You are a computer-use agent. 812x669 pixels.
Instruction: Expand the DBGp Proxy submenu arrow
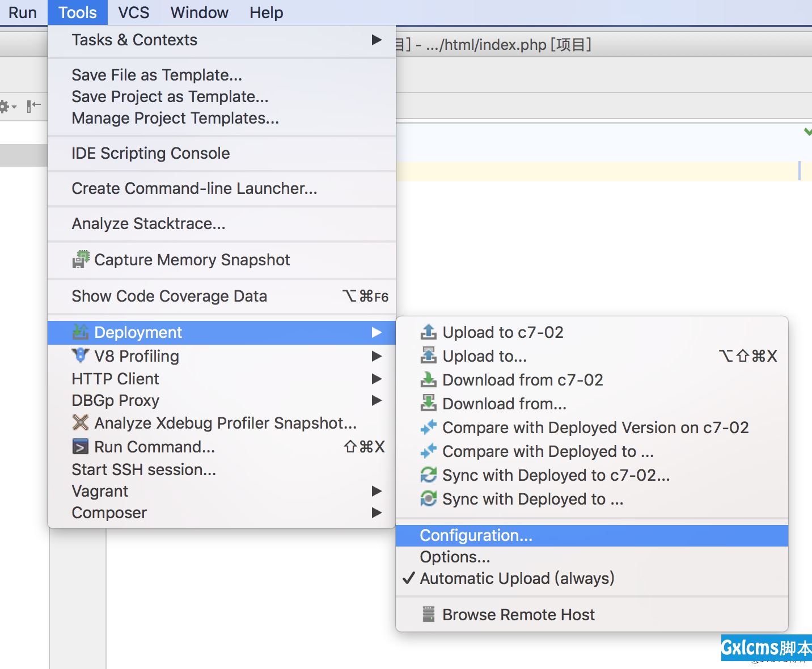click(377, 400)
